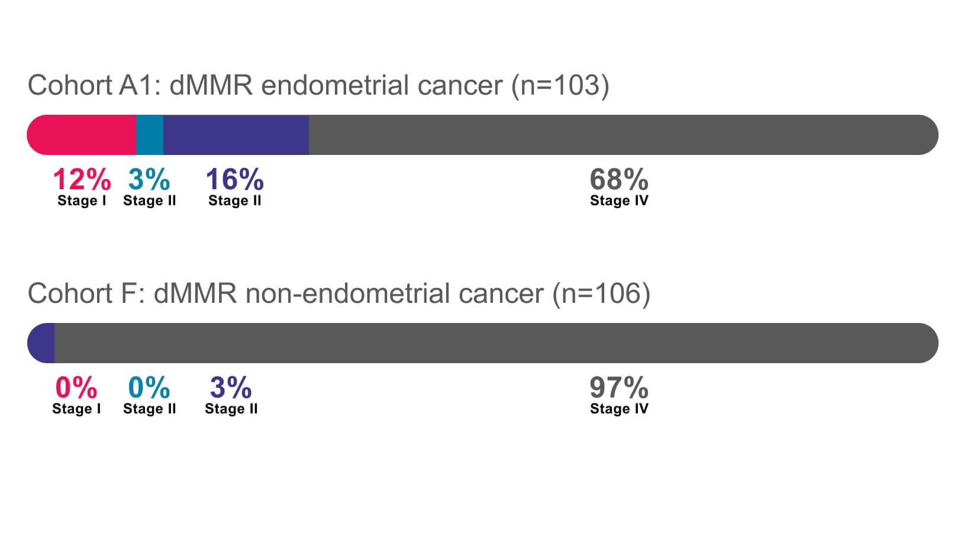Click the purple 3% value under Cohort F
Image resolution: width=980 pixels, height=543 pixels.
click(231, 387)
